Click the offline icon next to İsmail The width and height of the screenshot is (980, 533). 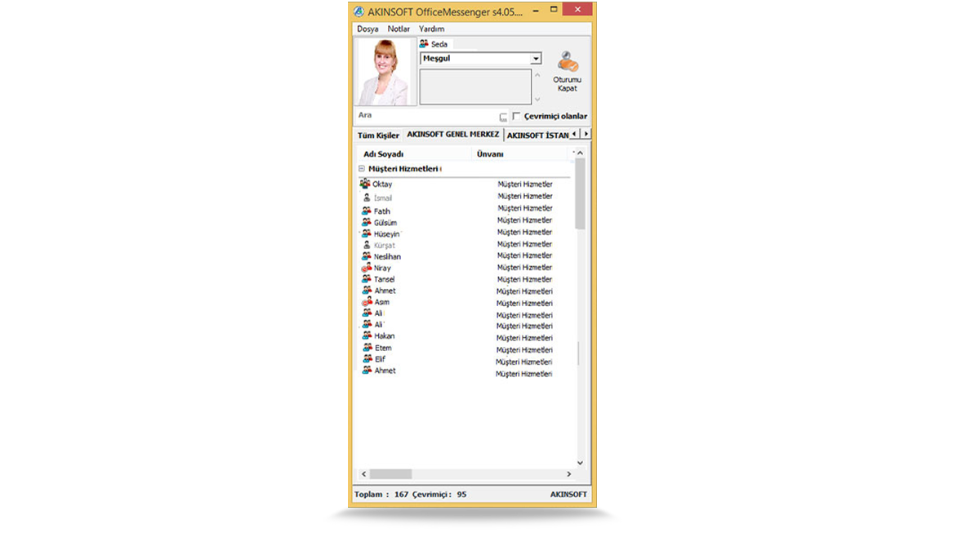366,196
